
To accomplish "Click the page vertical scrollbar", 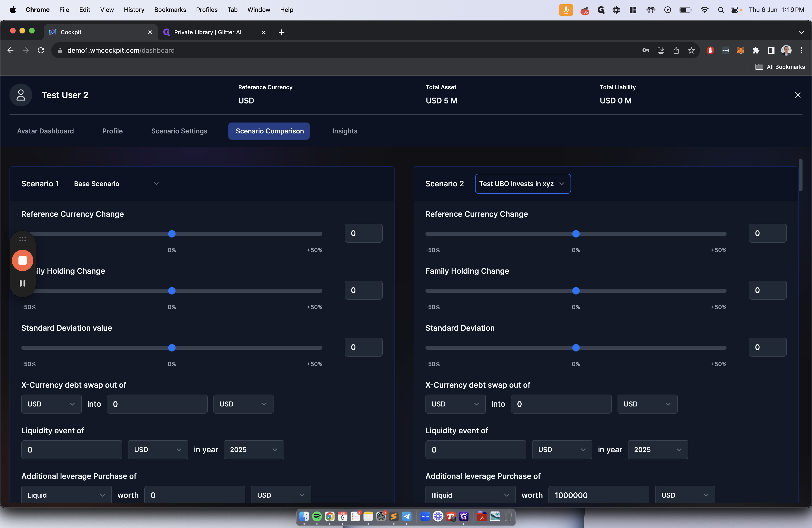I will point(800,175).
